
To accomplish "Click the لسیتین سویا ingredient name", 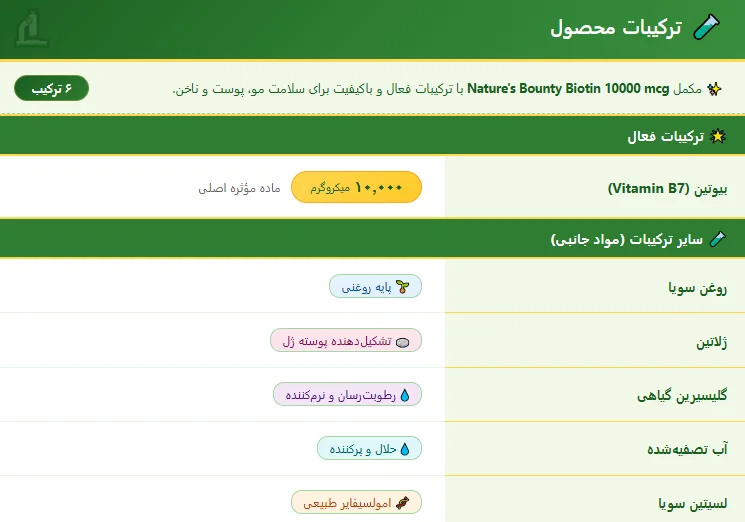I will click(x=693, y=503).
